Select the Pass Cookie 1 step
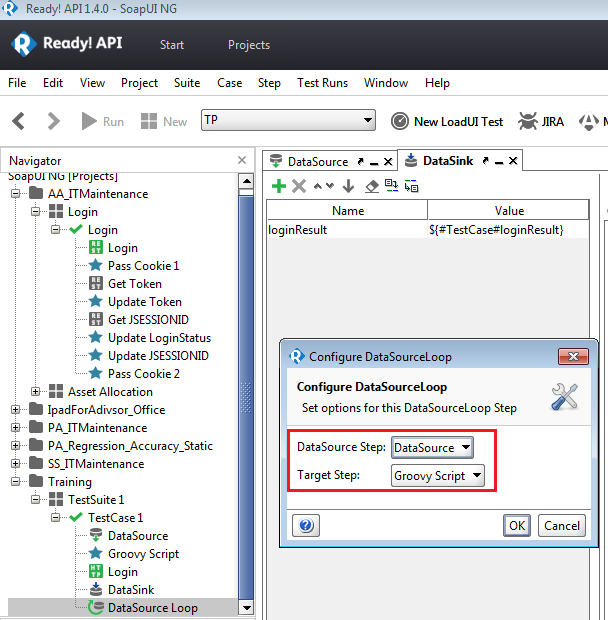 point(144,266)
